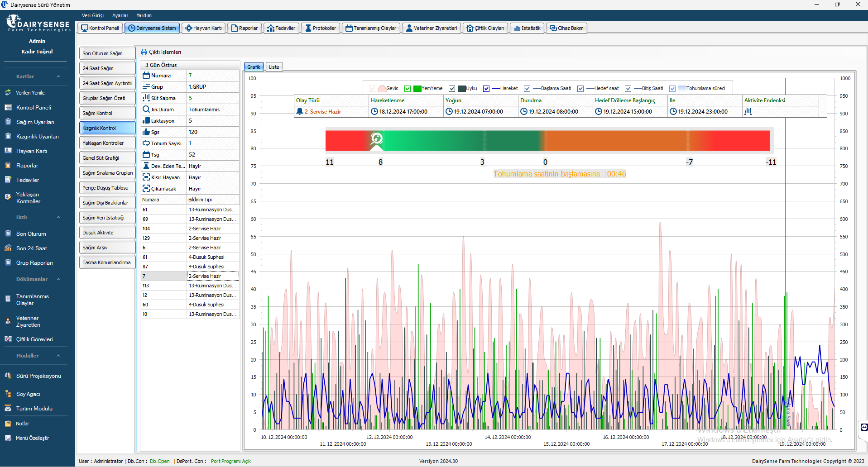Open the sidebar Raporlar icon
The width and height of the screenshot is (868, 467).
click(8, 165)
